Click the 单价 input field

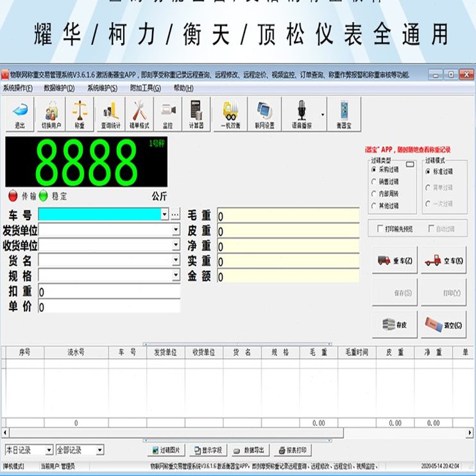coord(109,307)
